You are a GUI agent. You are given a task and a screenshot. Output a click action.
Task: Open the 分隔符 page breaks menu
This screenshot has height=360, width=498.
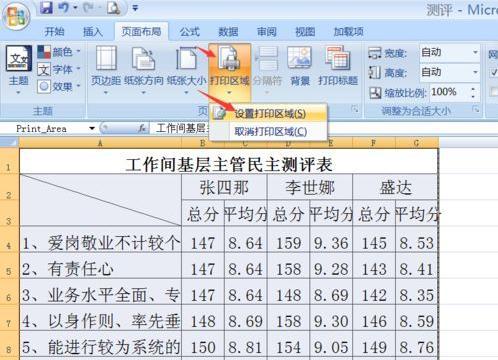point(267,70)
